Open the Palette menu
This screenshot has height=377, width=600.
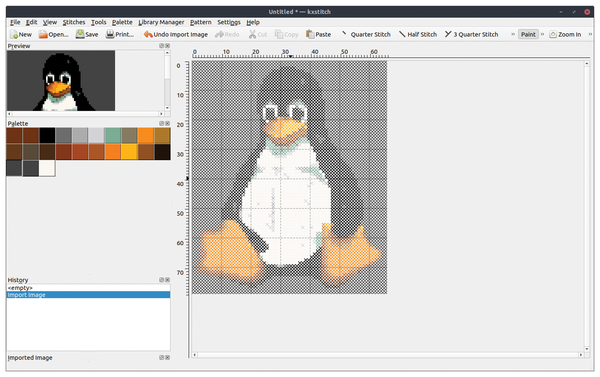122,22
